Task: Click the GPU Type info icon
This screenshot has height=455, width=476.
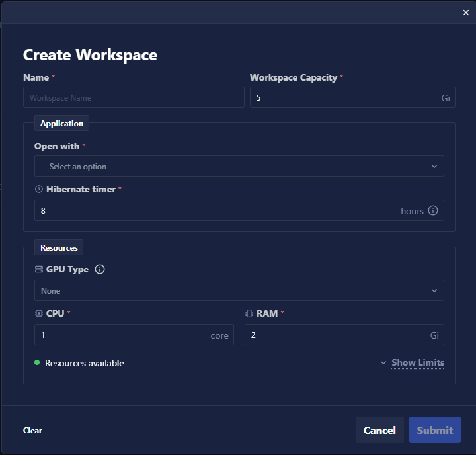Action: tap(100, 269)
